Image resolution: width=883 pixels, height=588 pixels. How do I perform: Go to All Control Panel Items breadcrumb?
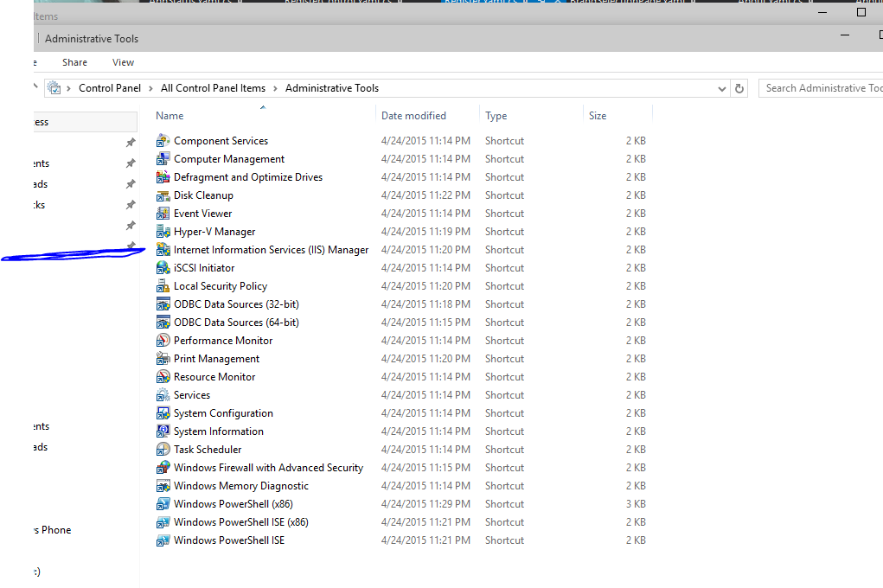213,88
